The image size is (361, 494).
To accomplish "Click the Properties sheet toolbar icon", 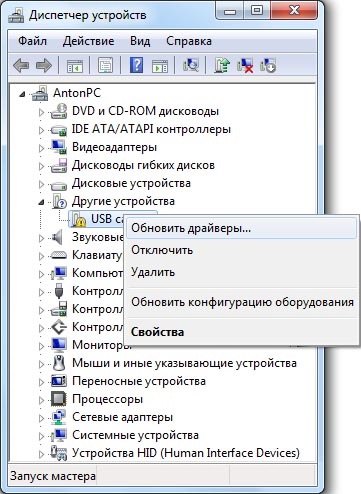I will [x=105, y=65].
